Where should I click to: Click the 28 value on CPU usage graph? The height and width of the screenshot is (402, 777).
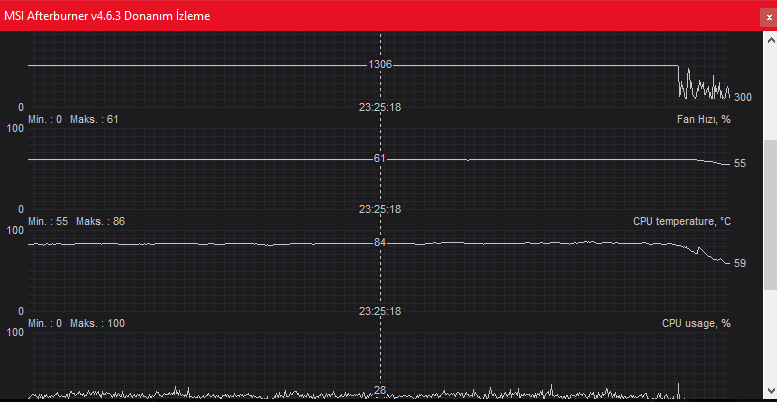coord(380,391)
